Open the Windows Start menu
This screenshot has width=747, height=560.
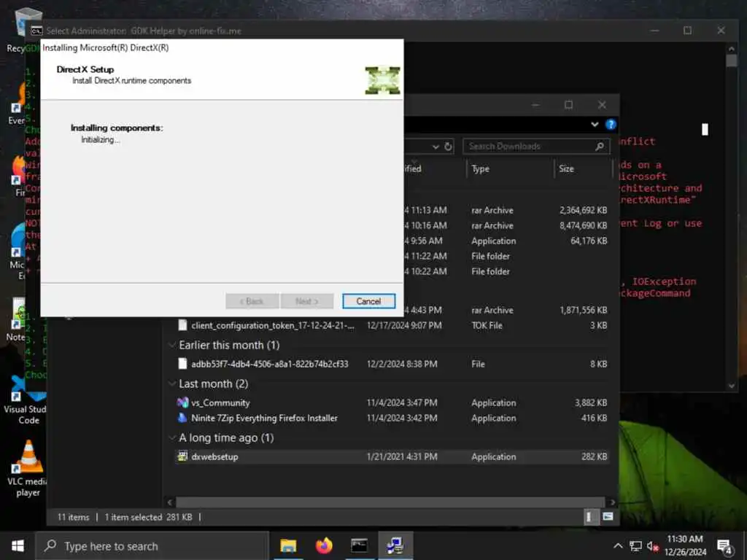(18, 545)
